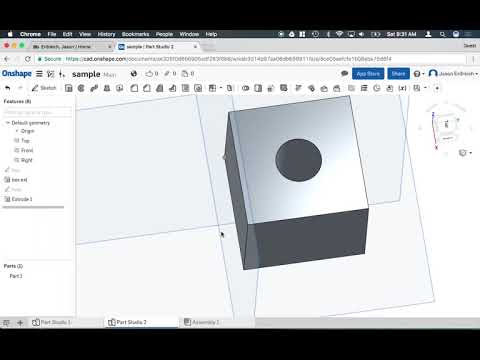Viewport: 480px width, 360px height.
Task: Select the Split tool
Action: [258, 88]
